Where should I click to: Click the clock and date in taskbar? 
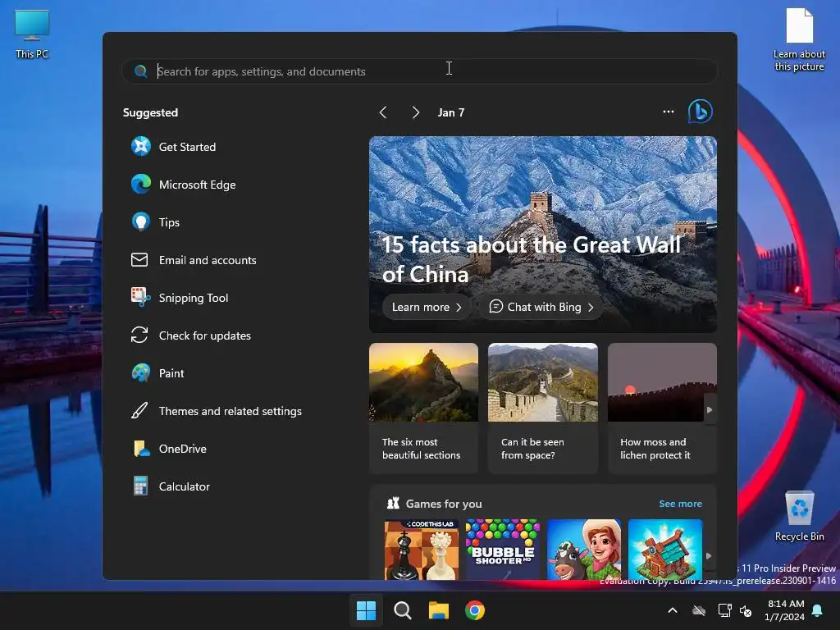[x=785, y=610]
